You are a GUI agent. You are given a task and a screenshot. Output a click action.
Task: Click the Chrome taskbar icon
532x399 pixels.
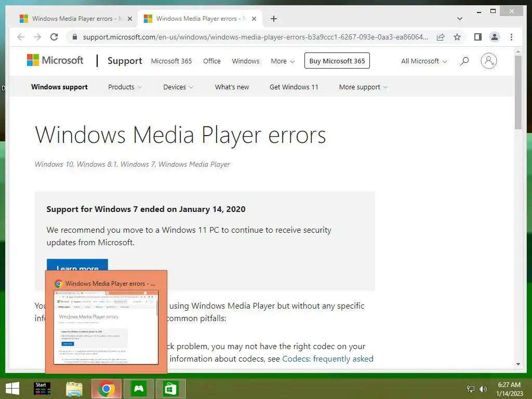(x=106, y=389)
